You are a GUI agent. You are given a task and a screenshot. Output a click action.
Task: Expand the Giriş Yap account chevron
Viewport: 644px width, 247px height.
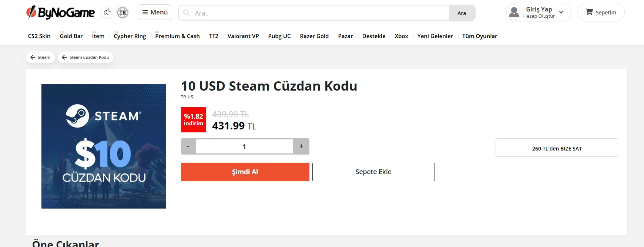click(x=561, y=12)
